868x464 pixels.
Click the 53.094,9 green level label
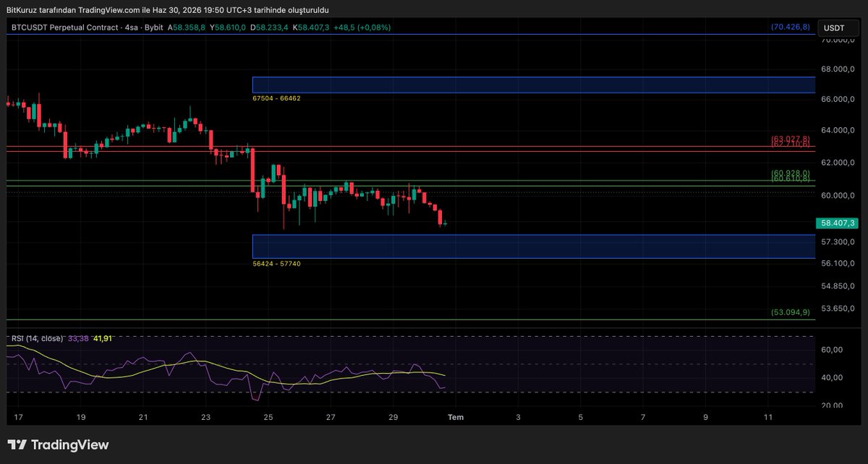pos(790,312)
